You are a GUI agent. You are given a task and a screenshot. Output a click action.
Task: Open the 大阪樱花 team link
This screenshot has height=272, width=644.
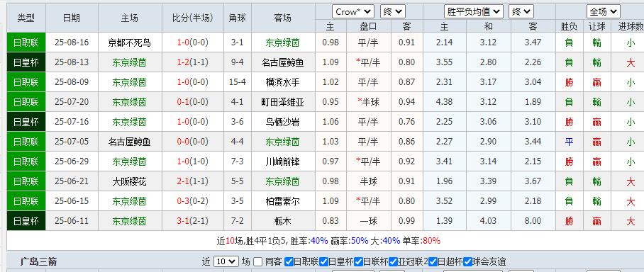(129, 181)
